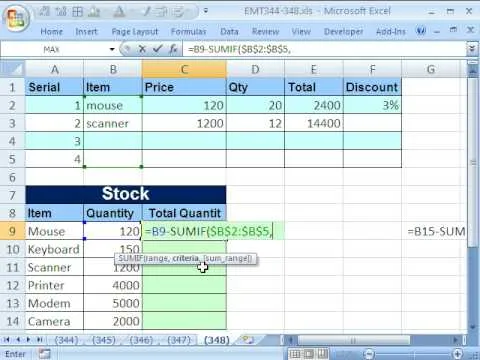Open Excel Help question mark icon
The width and height of the screenshot is (480, 360).
point(421,31)
